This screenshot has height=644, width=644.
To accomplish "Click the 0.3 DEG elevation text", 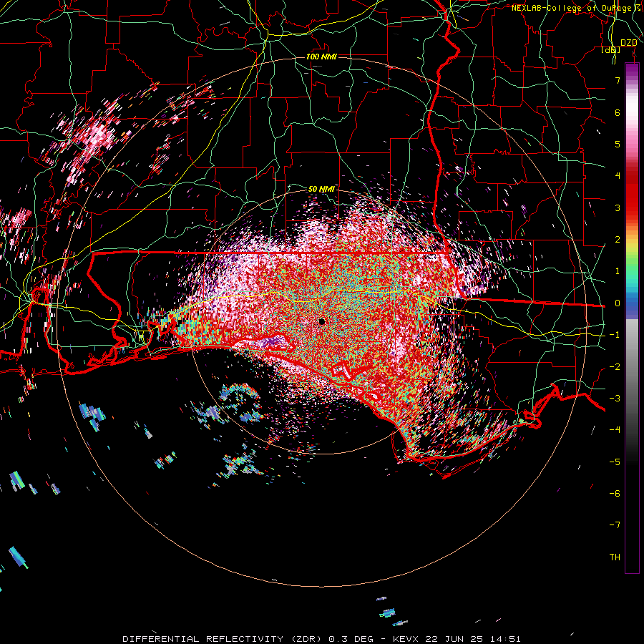I will [x=351, y=639].
